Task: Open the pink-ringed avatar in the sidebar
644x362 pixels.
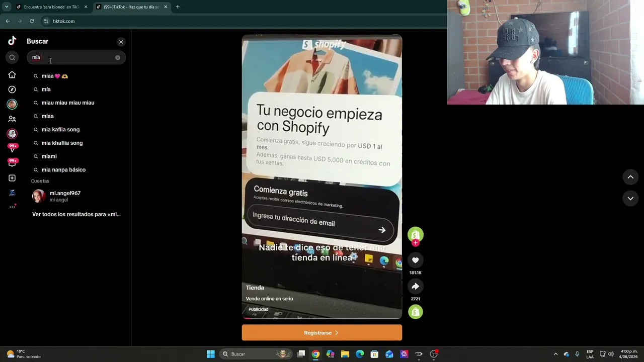Action: tap(12, 134)
